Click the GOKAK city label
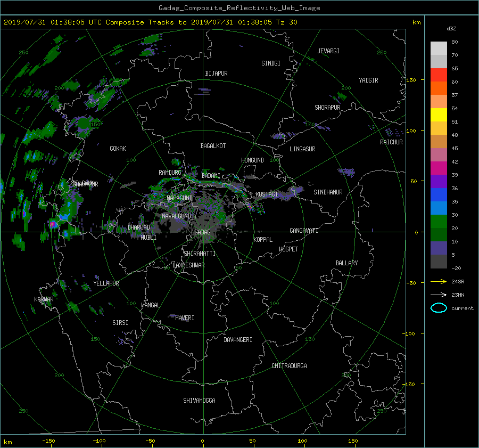This screenshot has height=448, width=479. 118,149
